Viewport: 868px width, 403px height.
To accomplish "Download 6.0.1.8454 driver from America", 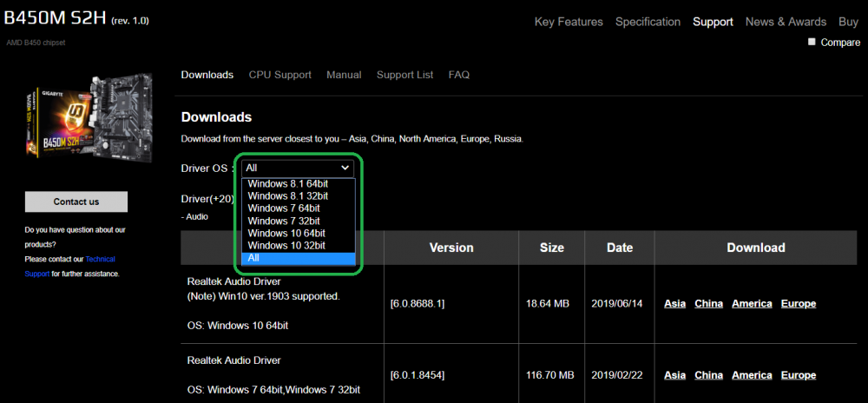I will pos(752,375).
